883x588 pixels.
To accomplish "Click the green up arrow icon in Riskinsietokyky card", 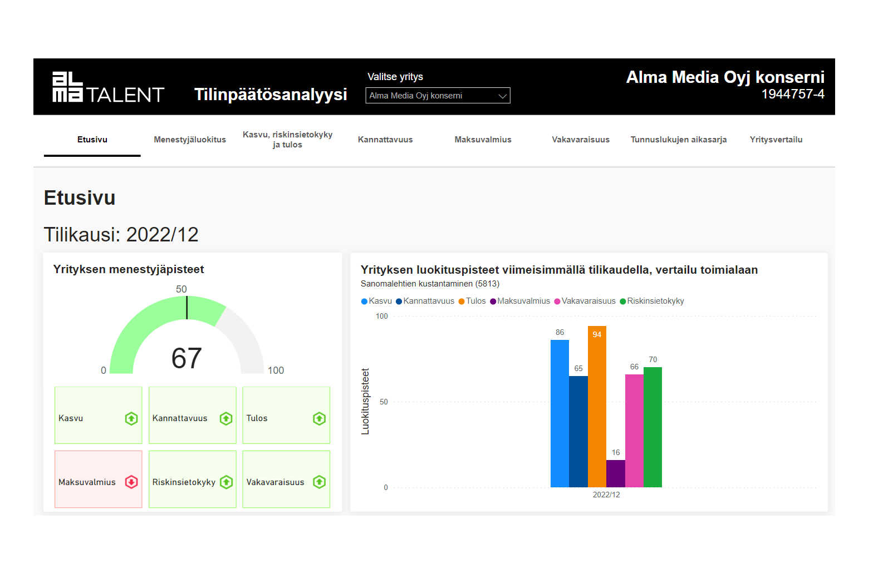I will (226, 482).
